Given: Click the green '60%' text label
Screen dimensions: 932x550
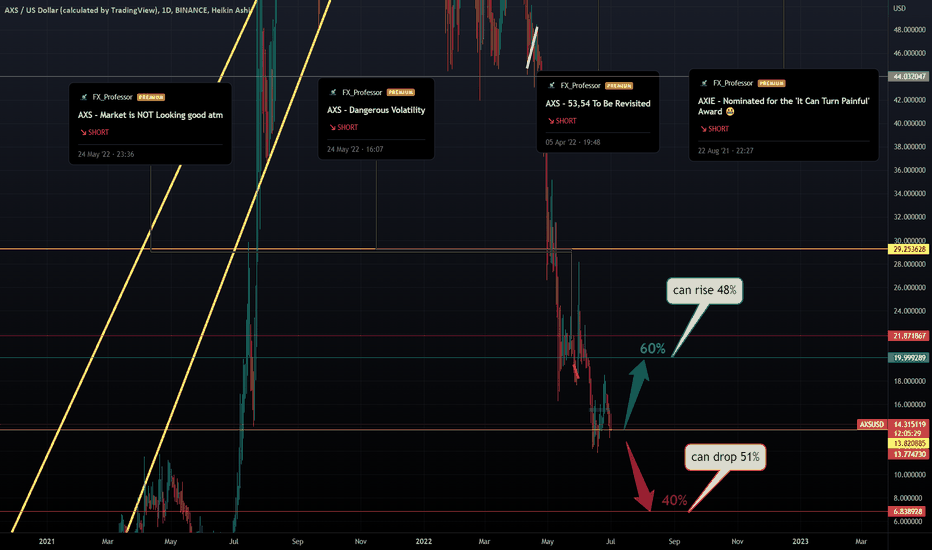Looking at the screenshot, I should [x=653, y=348].
